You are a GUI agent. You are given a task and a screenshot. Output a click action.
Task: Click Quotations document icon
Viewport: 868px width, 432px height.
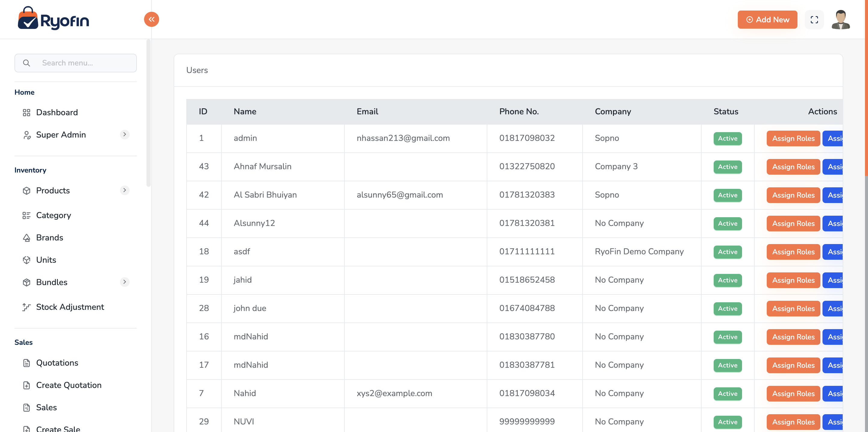tap(27, 363)
